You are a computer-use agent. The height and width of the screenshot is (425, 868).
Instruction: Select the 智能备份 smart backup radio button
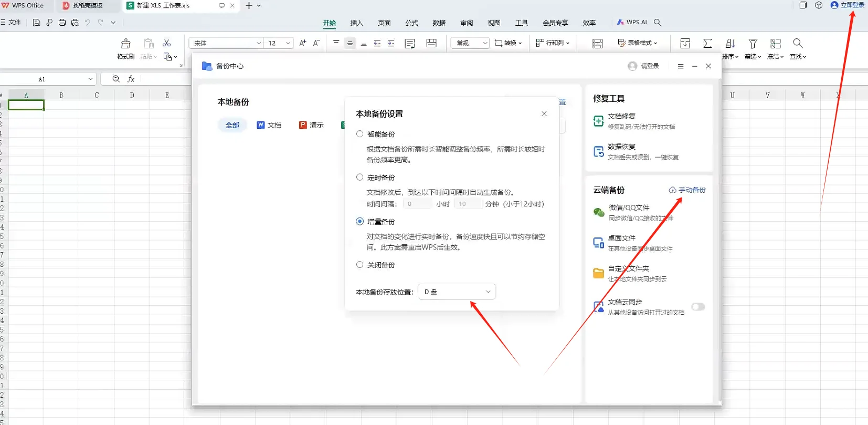[x=359, y=134]
